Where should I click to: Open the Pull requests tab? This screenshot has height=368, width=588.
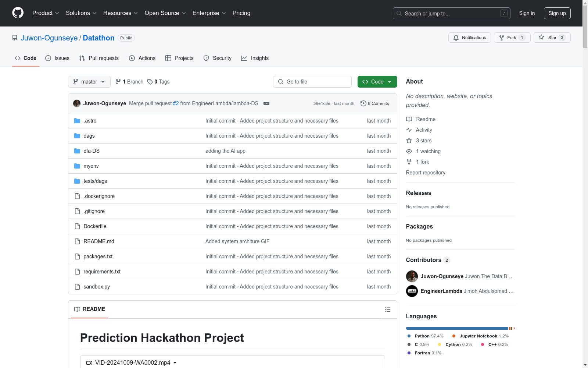99,58
